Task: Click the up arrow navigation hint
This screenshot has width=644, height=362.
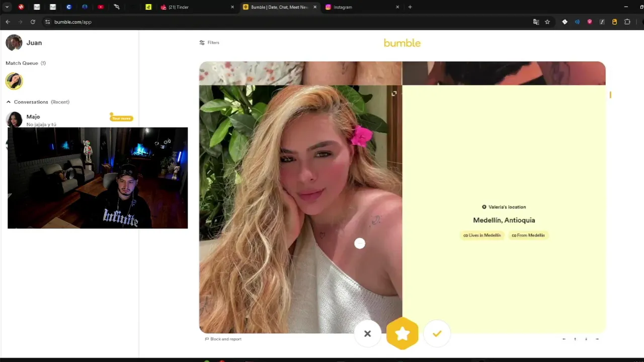Action: pos(575,339)
